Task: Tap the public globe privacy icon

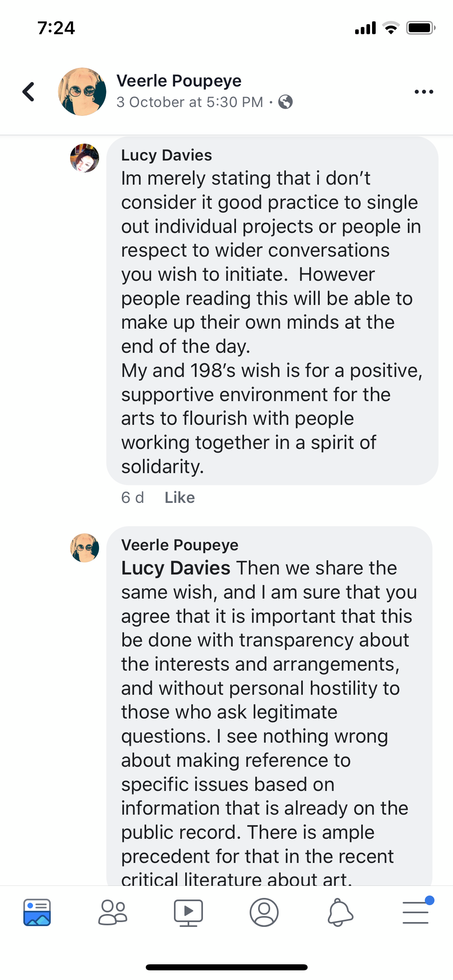Action: [x=285, y=102]
